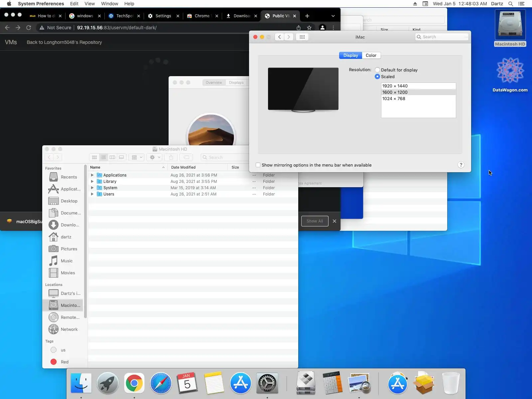Viewport: 532px width, 399px height.
Task: Click the display preview thumbnail
Action: tap(303, 90)
